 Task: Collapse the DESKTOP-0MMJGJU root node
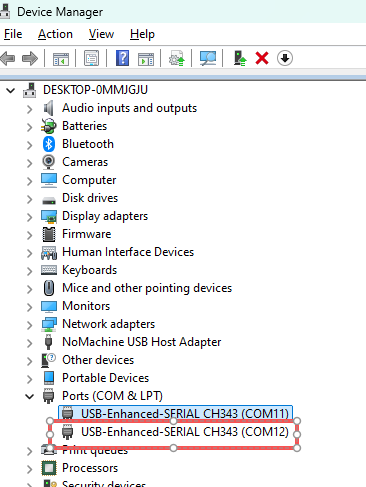[x=11, y=90]
